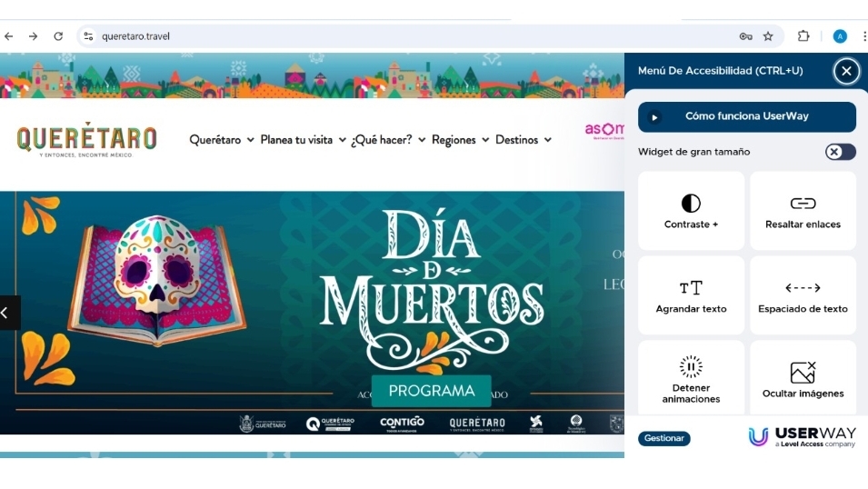Close the accessibility menu panel
This screenshot has width=868, height=489.
846,71
